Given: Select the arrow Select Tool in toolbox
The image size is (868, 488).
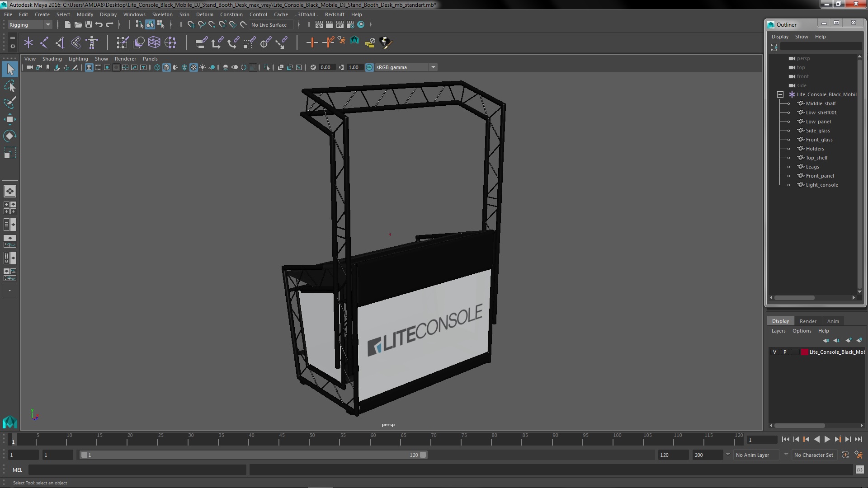Looking at the screenshot, I should tap(10, 69).
